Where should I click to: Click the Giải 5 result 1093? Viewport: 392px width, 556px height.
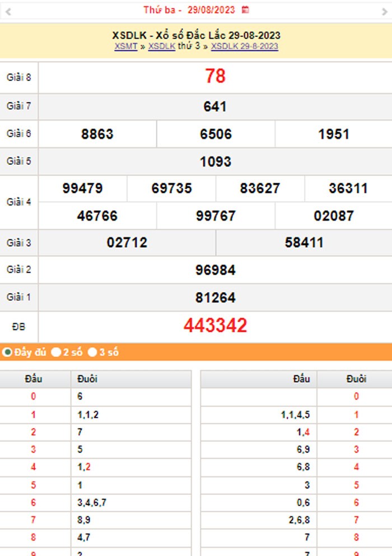215,162
